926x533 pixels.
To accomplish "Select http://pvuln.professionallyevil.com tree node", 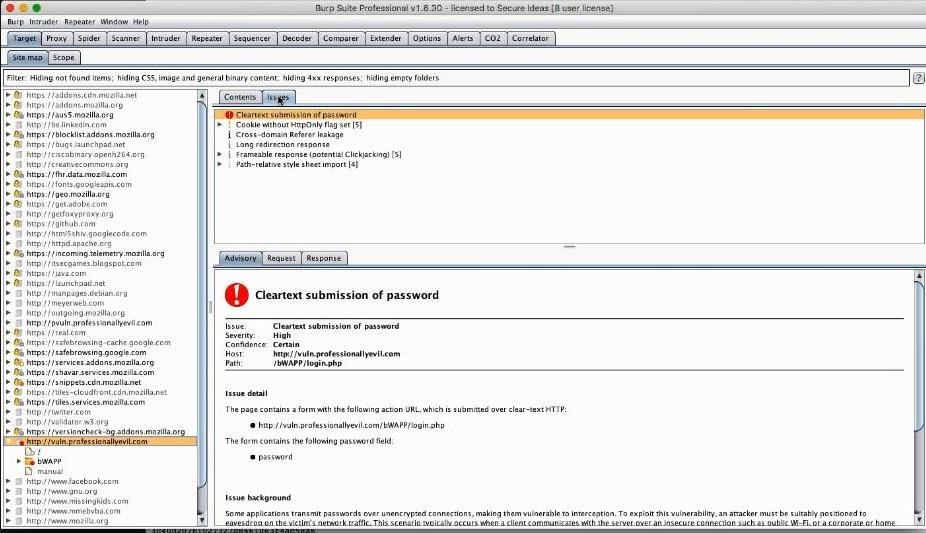I will tap(89, 323).
